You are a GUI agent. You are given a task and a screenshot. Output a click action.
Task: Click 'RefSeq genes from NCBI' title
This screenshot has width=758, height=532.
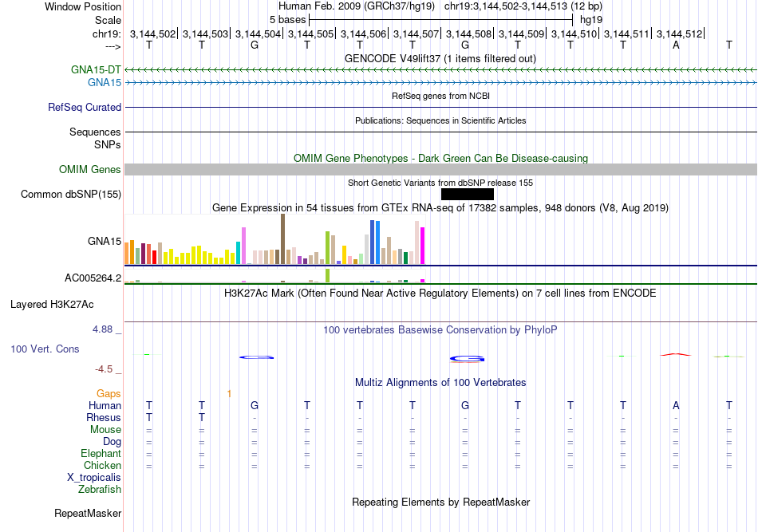pos(441,96)
